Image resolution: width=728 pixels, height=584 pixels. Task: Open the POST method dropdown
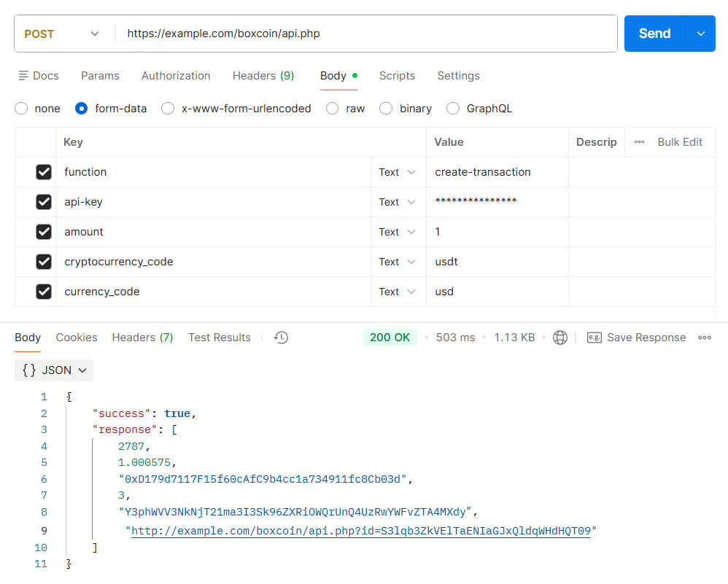(62, 34)
